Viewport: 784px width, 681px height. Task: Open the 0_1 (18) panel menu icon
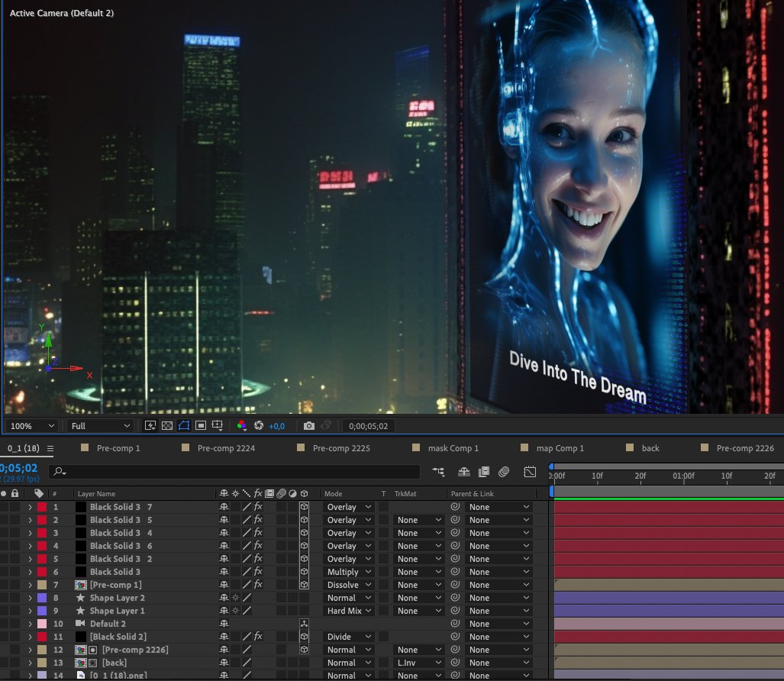(50, 448)
